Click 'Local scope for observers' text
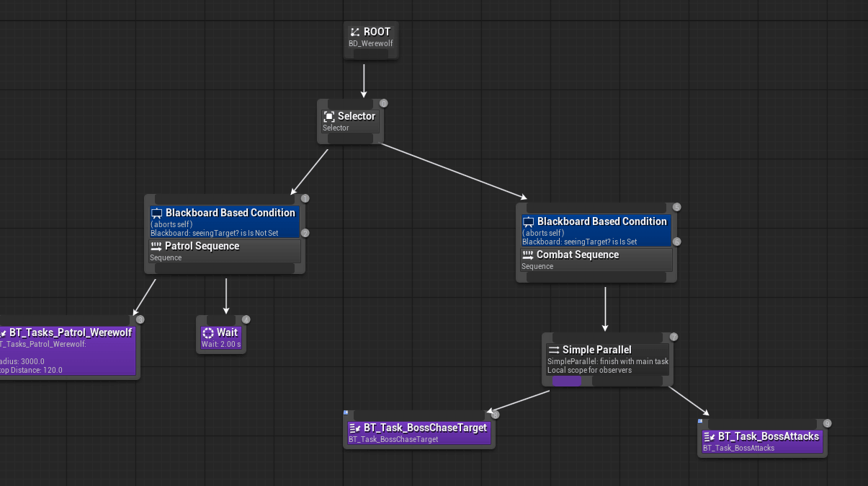 (589, 370)
